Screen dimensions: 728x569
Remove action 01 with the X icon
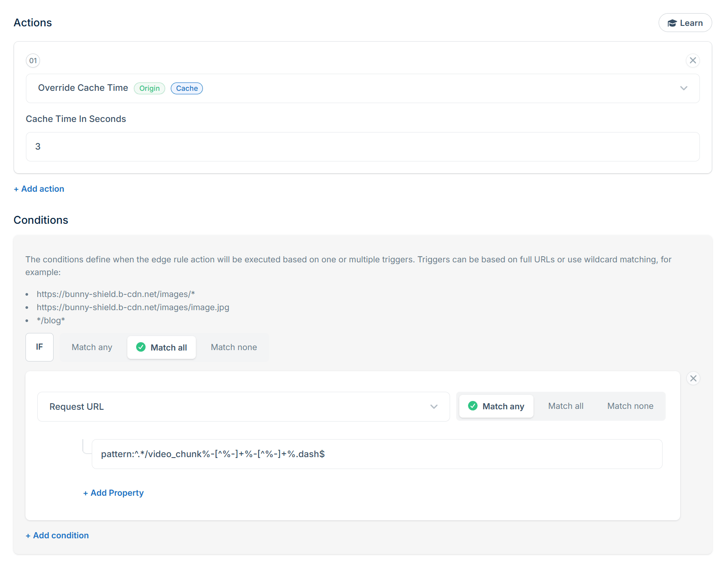pos(692,61)
